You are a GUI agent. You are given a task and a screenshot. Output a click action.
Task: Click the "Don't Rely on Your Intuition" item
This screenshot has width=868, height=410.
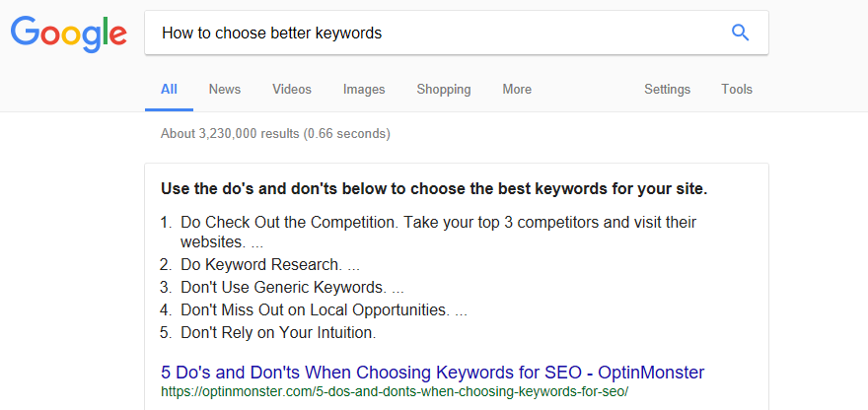(278, 333)
